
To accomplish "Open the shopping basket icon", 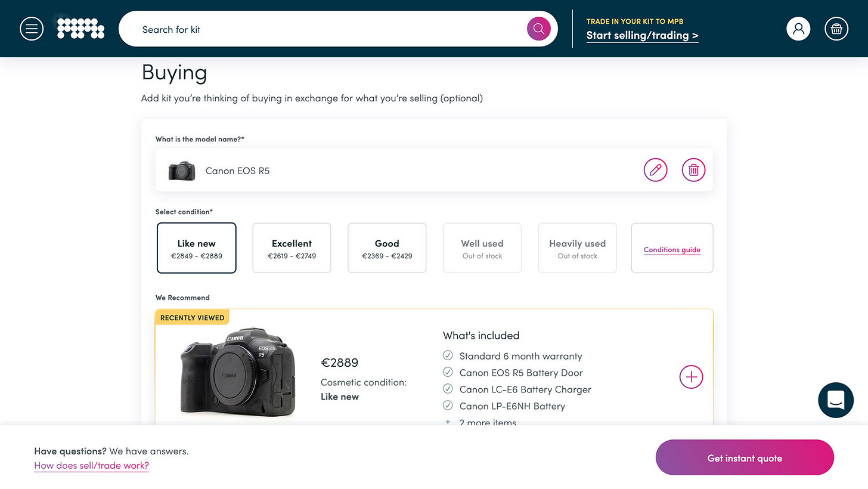I will pyautogui.click(x=836, y=29).
